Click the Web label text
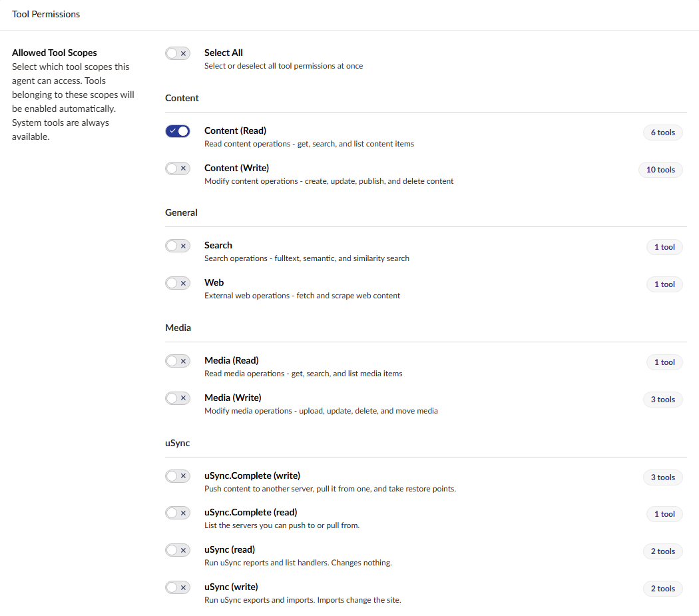 (214, 283)
